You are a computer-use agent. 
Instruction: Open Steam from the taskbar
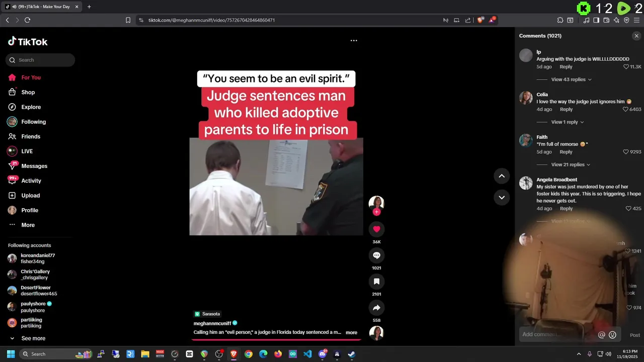tap(352, 354)
